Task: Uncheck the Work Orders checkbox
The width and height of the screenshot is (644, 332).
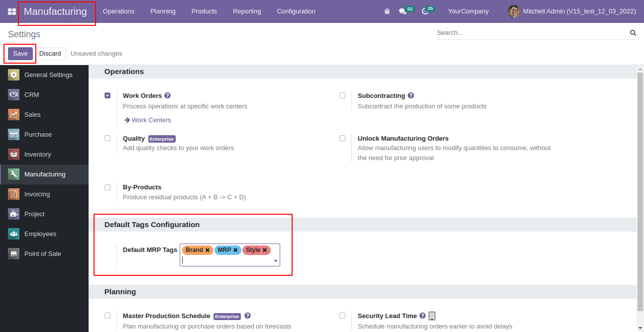Action: 107,95
